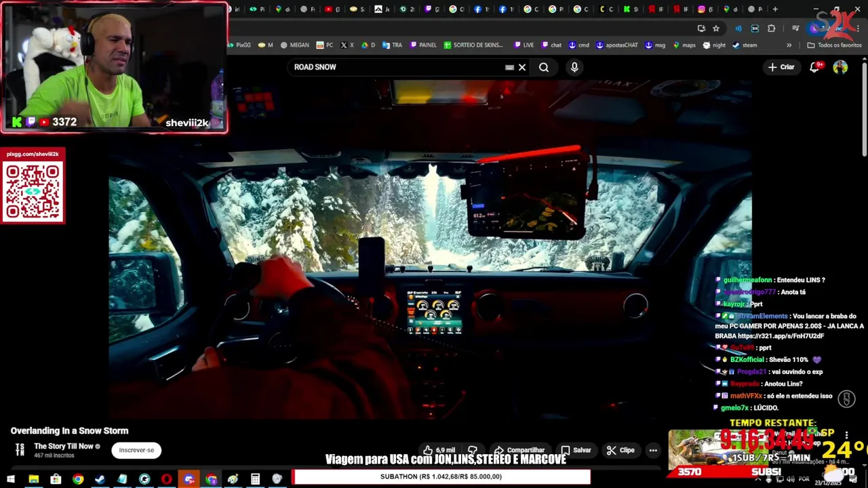Open the maps bookmark
This screenshot has width=868, height=488.
684,45
